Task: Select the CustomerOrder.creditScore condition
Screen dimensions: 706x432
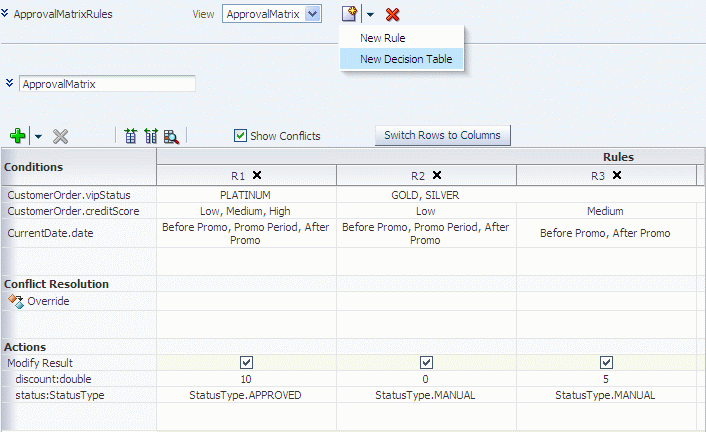Action: [73, 211]
